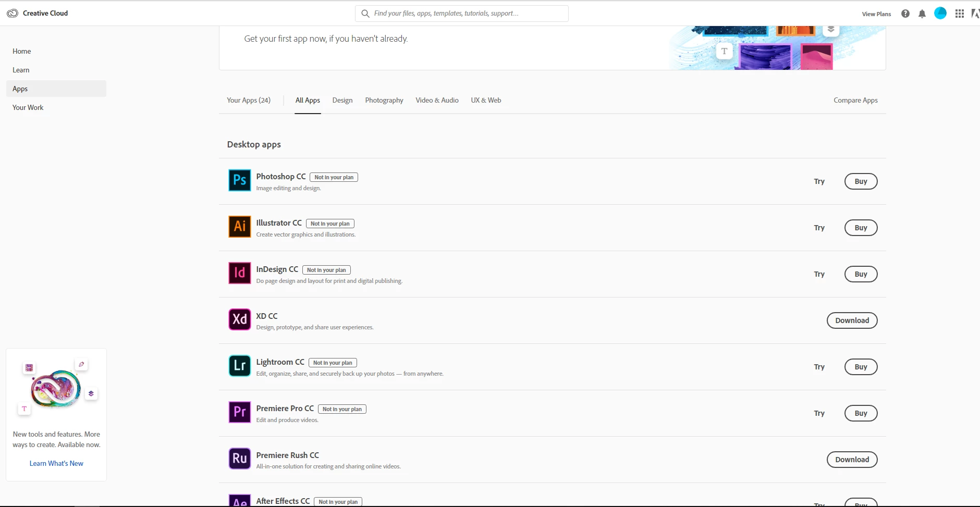Click Lightroom's Not in your plan badge

333,363
